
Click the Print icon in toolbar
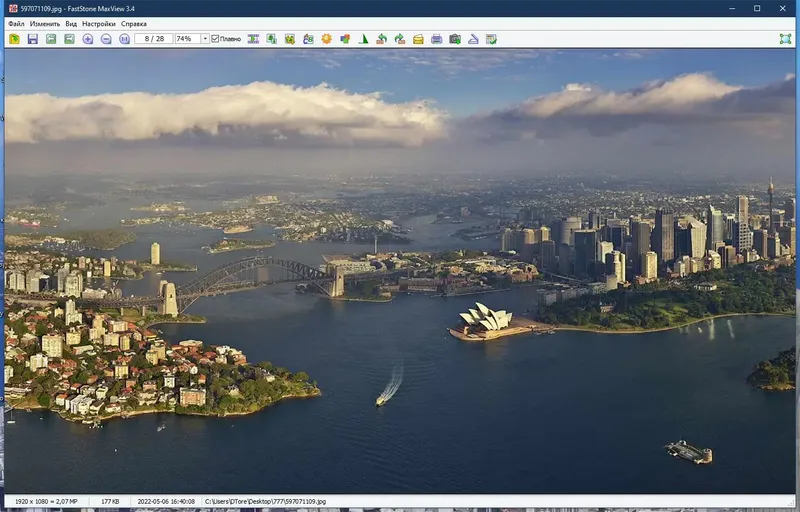pos(436,39)
